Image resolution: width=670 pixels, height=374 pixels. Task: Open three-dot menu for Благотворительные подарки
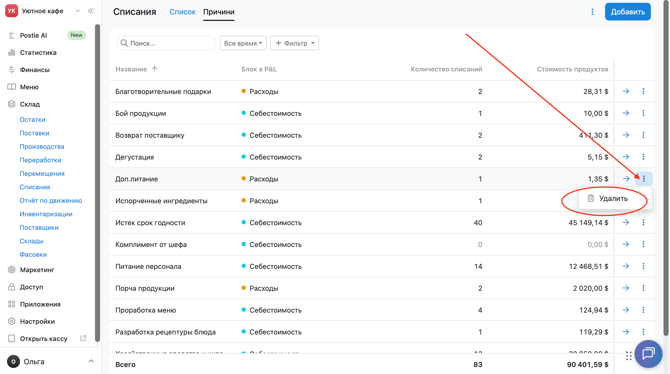[644, 91]
